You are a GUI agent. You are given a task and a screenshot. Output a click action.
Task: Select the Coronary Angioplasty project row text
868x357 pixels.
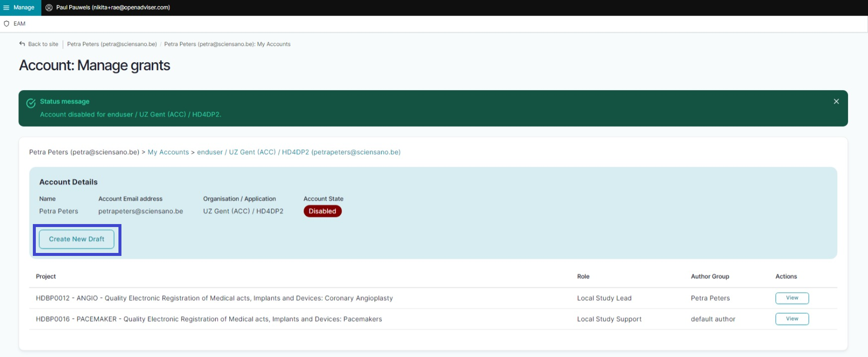(214, 298)
